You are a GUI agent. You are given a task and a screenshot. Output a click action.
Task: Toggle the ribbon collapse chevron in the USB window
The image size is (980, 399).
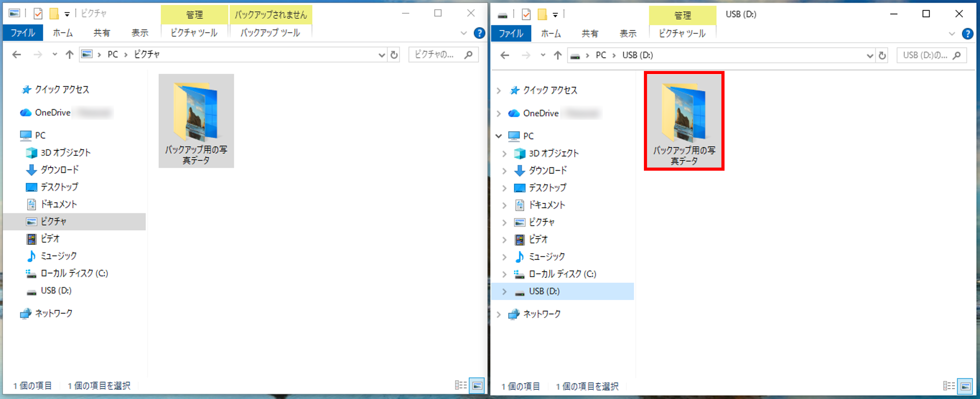click(951, 34)
